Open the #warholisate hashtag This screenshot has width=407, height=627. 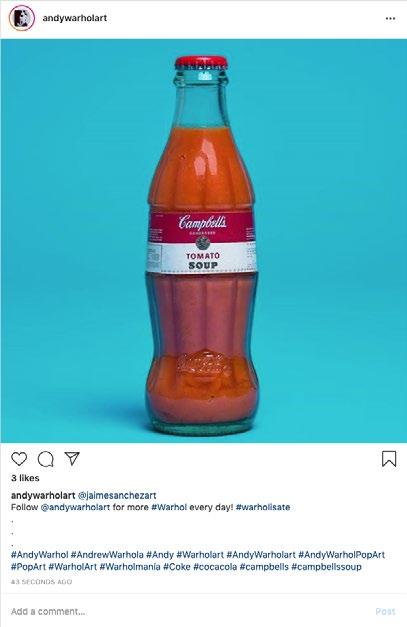tap(263, 507)
